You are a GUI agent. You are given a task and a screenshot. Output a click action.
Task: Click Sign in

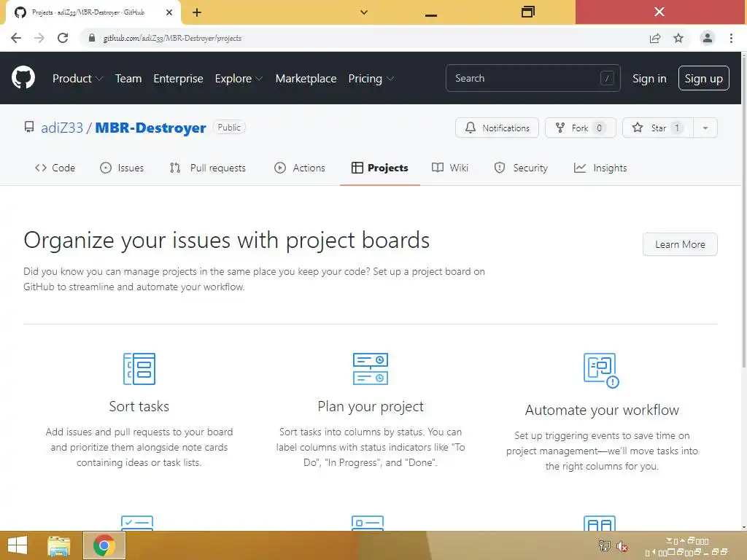coord(649,79)
